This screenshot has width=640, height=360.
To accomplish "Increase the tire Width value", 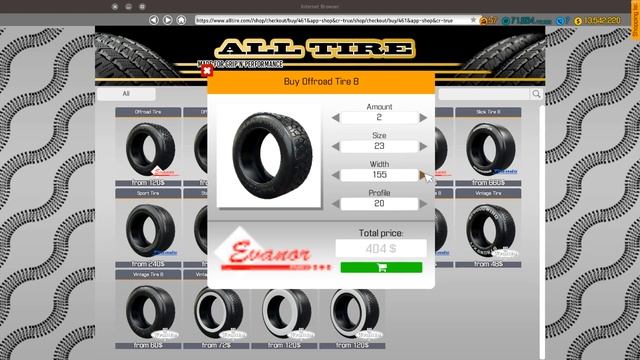I will pos(422,175).
